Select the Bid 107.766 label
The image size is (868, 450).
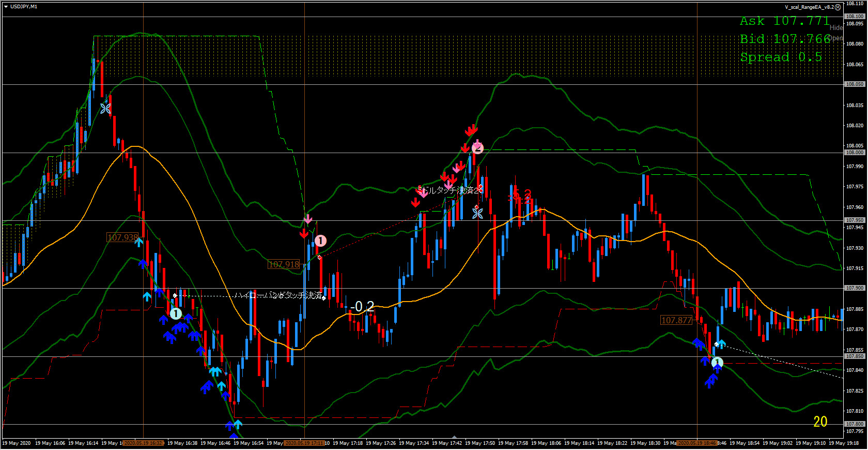(x=785, y=39)
